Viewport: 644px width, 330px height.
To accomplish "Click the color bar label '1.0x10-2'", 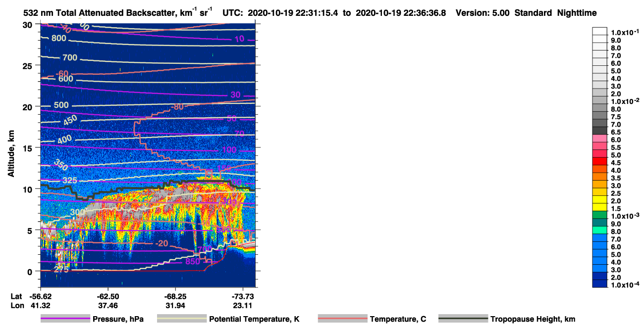I will [x=625, y=101].
